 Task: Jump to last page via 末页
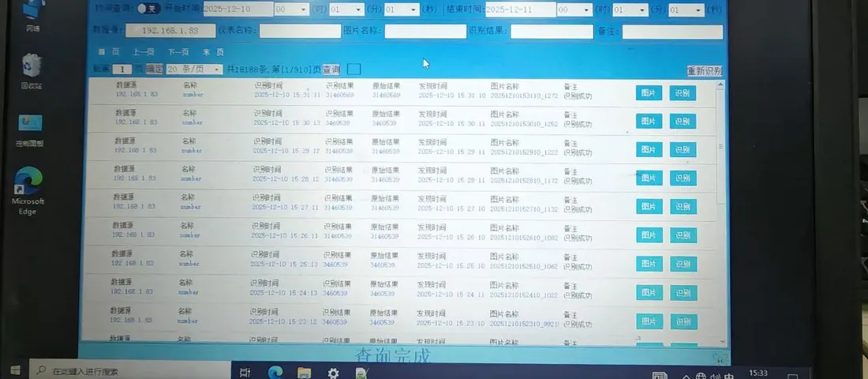(x=213, y=52)
